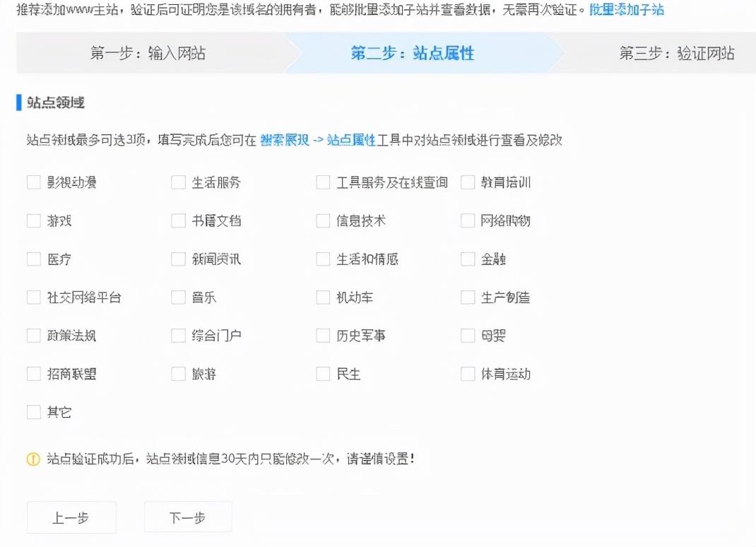Select the 体育运动 checkbox
Viewport: 756px width, 547px height.
(468, 374)
